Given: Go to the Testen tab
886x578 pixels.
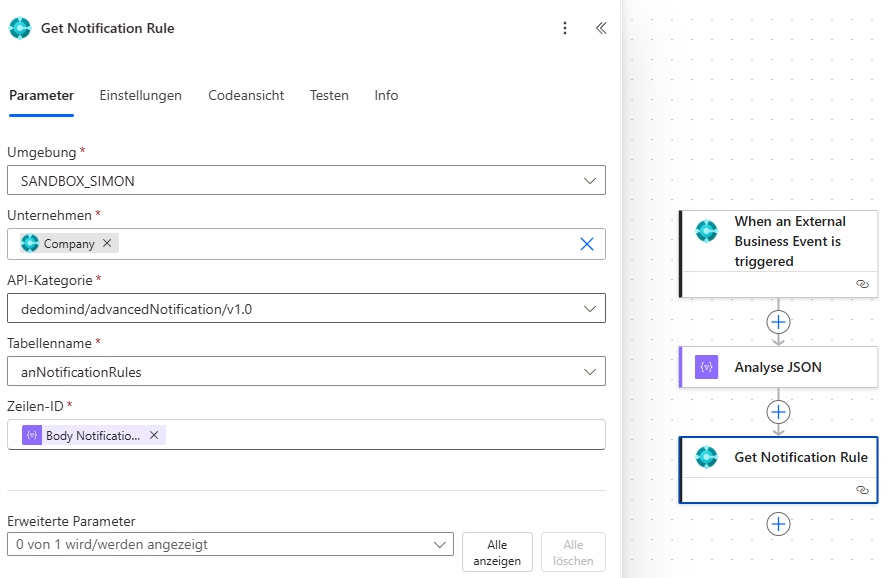Looking at the screenshot, I should point(329,96).
